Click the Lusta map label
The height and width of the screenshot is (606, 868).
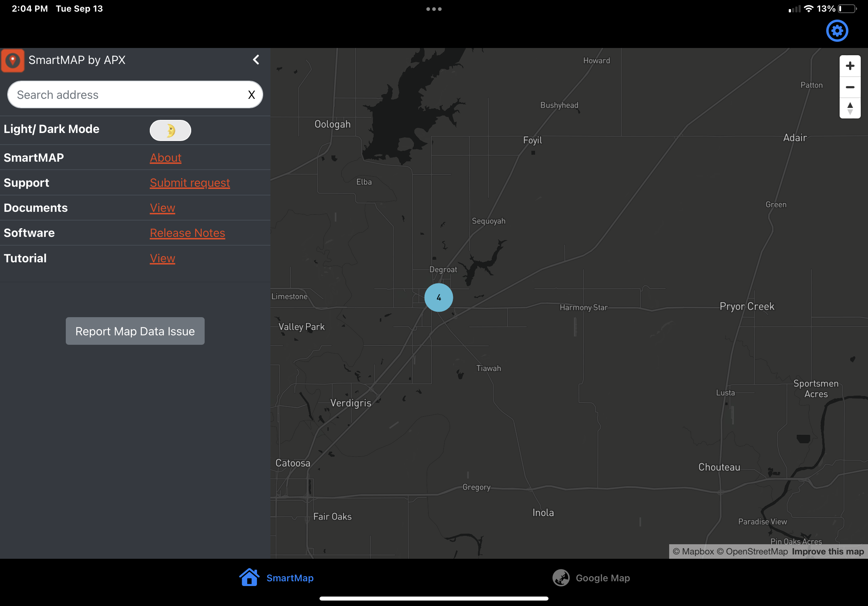[725, 393]
